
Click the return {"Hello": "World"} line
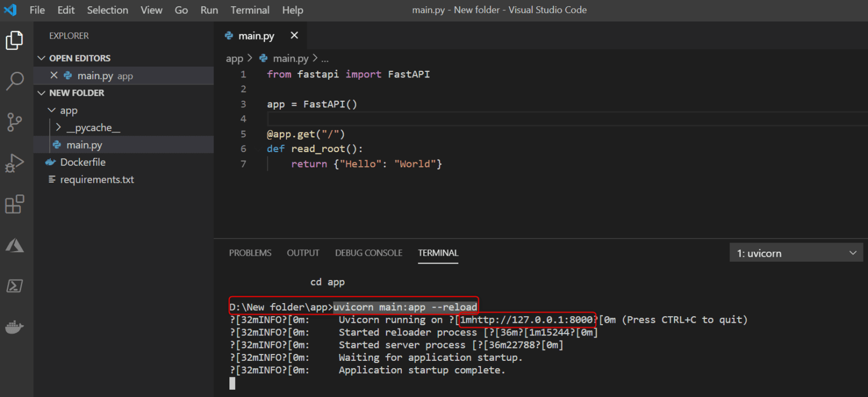point(366,163)
